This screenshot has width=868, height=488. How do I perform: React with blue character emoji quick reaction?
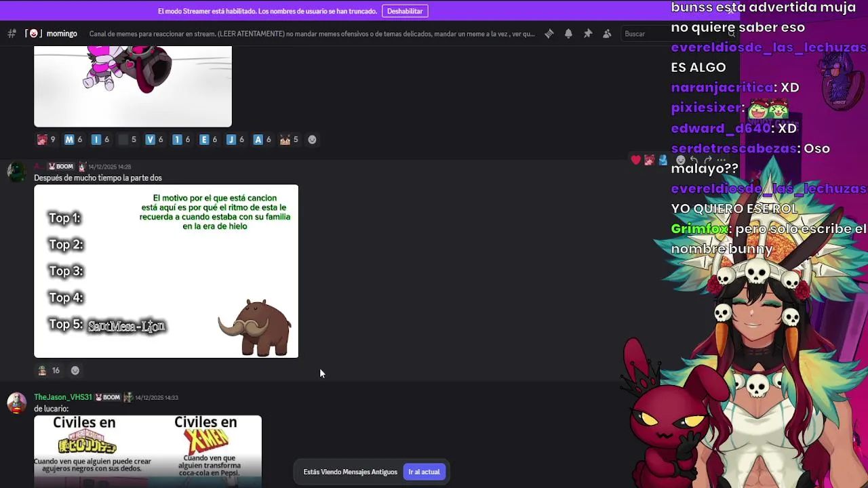663,160
